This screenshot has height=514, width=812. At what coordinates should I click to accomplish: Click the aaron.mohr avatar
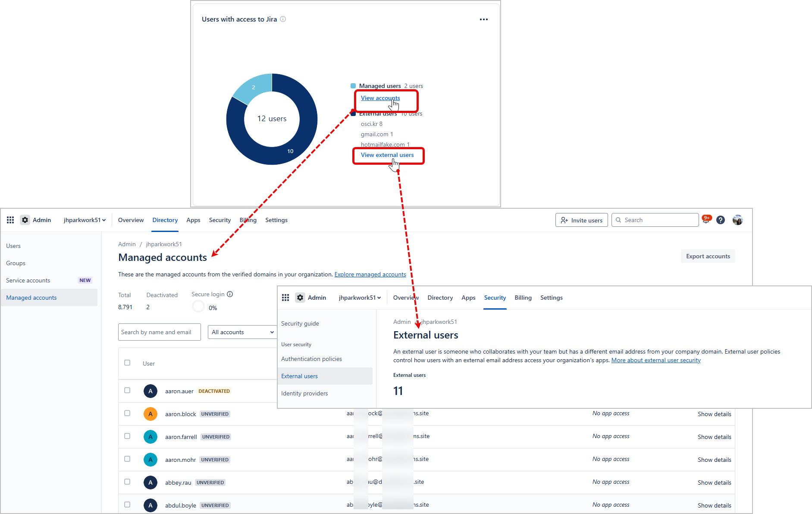tap(150, 460)
